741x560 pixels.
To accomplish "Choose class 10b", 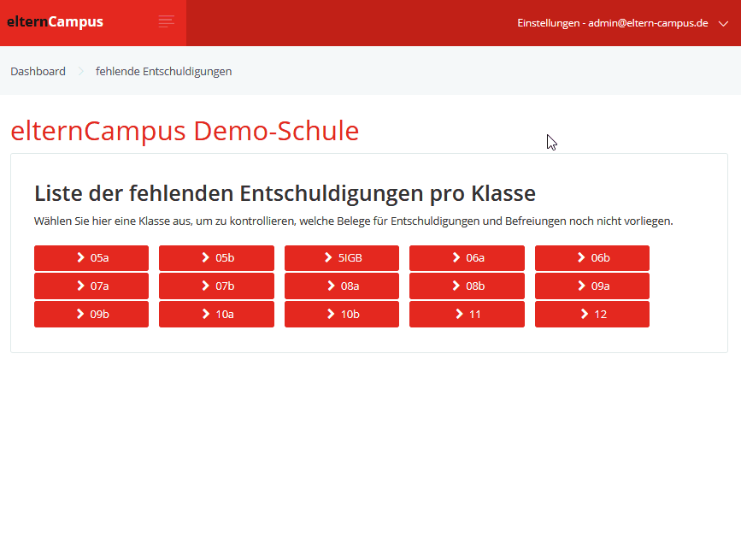I will point(342,315).
